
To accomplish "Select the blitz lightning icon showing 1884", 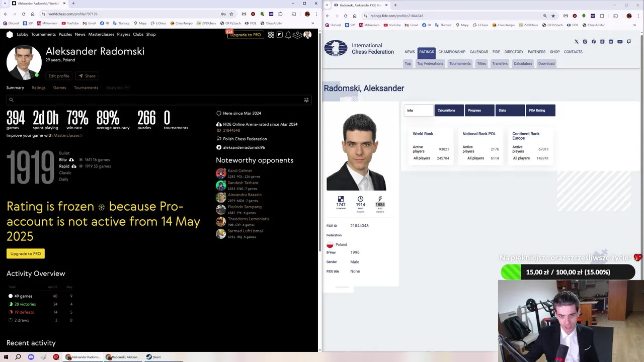I will (x=380, y=199).
